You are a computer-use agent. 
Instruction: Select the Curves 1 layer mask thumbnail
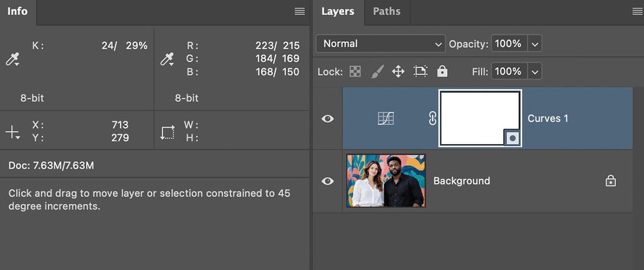(480, 118)
